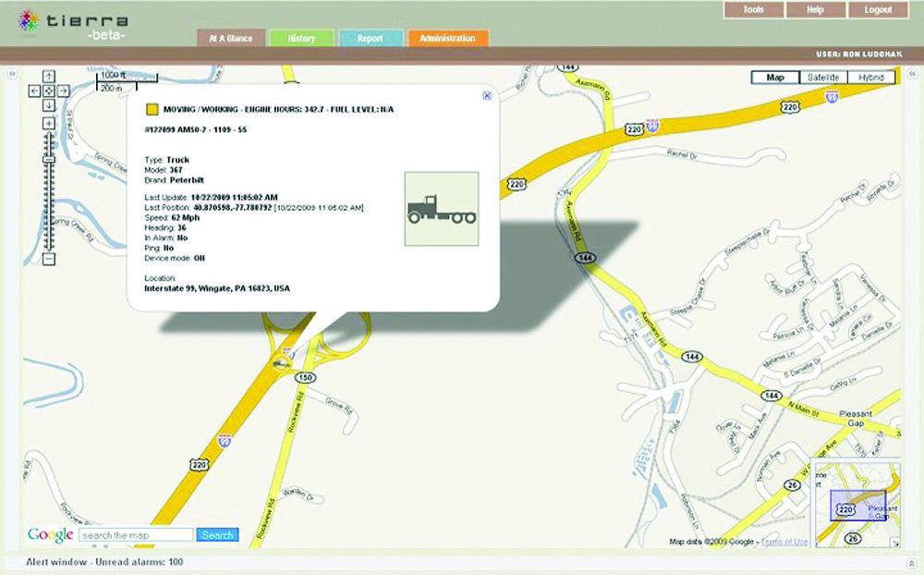Zoom in with the plus button
This screenshot has width=924, height=575.
click(49, 123)
